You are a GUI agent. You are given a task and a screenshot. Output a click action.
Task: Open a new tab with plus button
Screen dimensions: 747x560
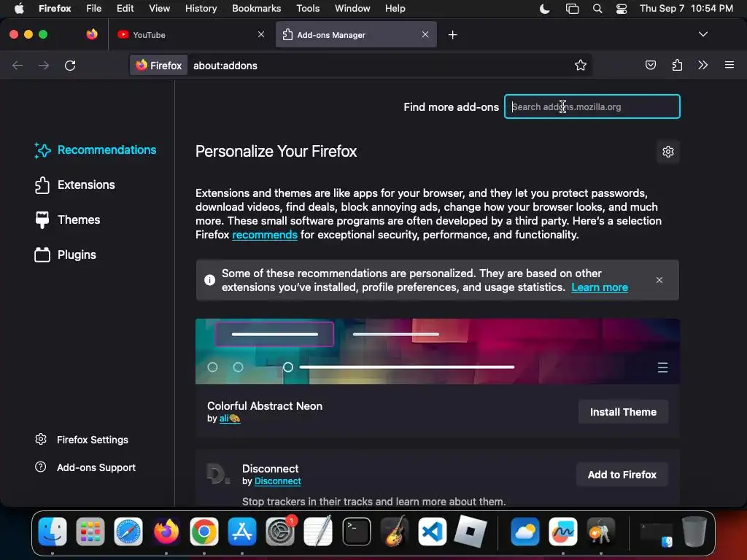point(452,35)
